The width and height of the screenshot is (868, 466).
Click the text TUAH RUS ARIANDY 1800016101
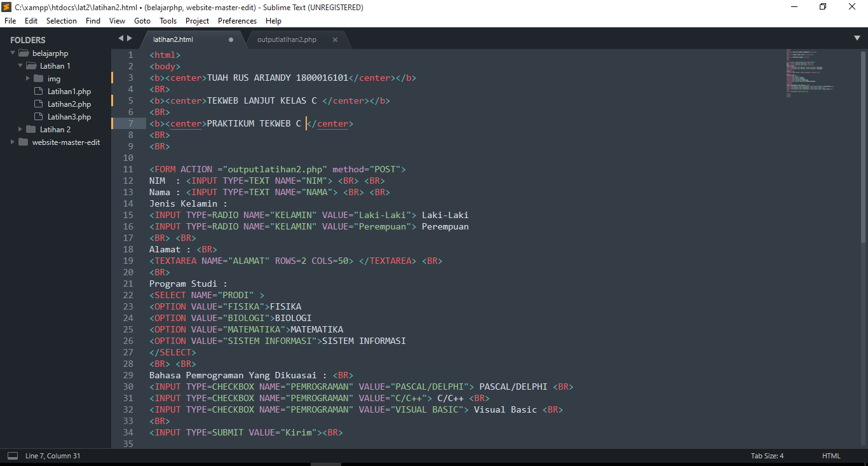click(x=278, y=78)
